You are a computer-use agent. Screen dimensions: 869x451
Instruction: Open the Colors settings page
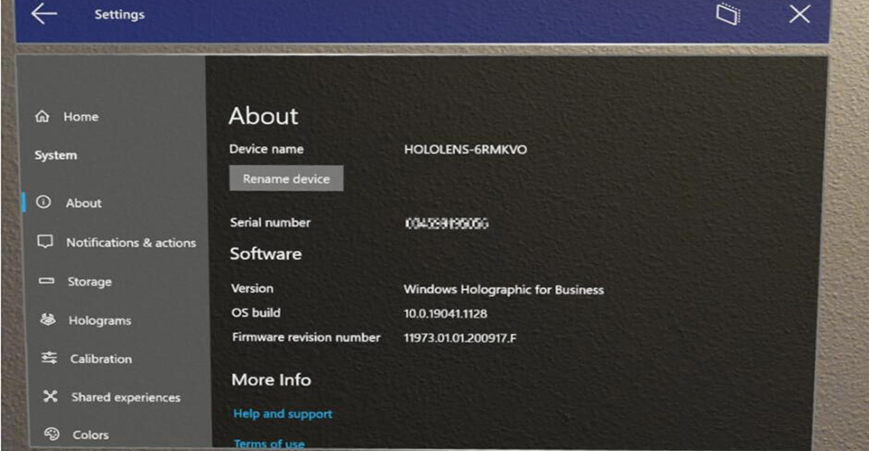pos(90,435)
